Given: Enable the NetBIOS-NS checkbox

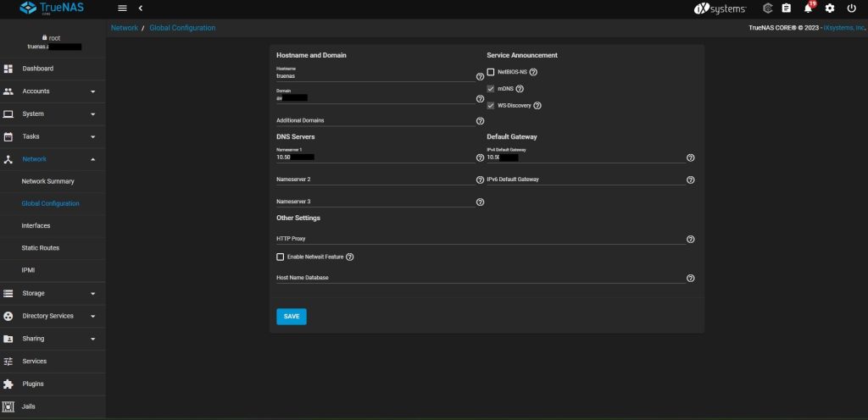Looking at the screenshot, I should (491, 72).
